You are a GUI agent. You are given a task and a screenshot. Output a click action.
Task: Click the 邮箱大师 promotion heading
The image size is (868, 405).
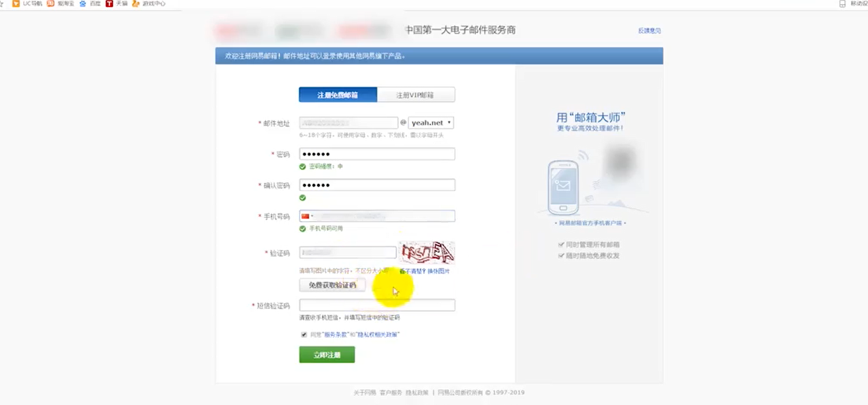click(x=590, y=117)
